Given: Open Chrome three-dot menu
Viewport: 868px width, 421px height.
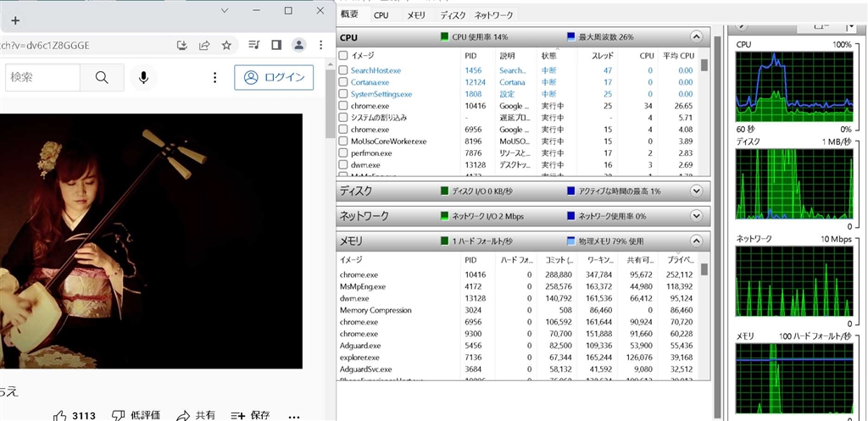Looking at the screenshot, I should click(x=321, y=46).
